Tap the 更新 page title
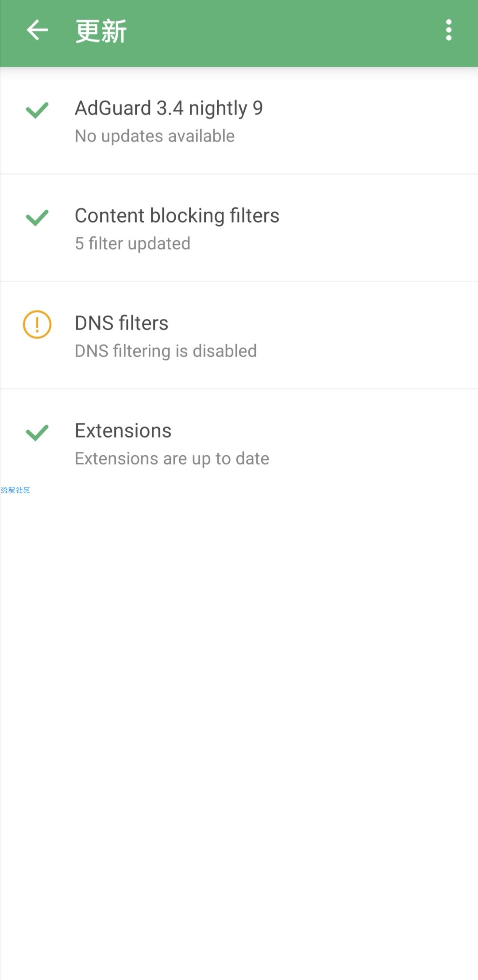This screenshot has height=980, width=478. click(101, 31)
